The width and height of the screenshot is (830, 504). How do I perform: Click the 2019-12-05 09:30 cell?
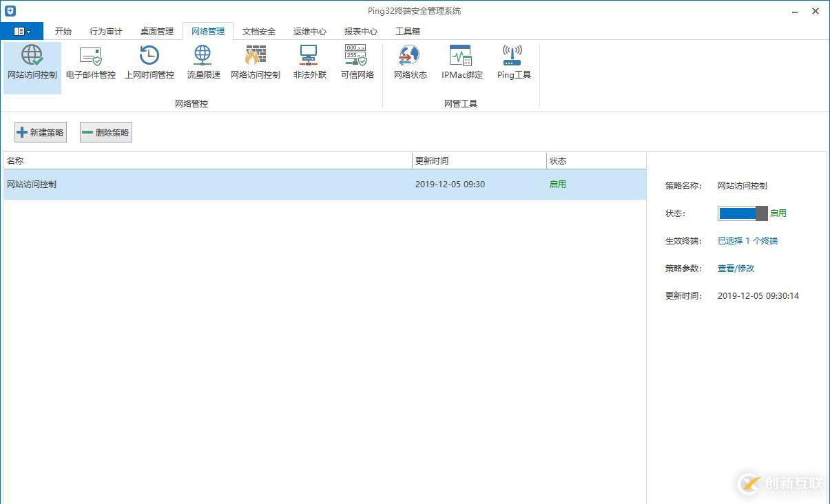450,185
